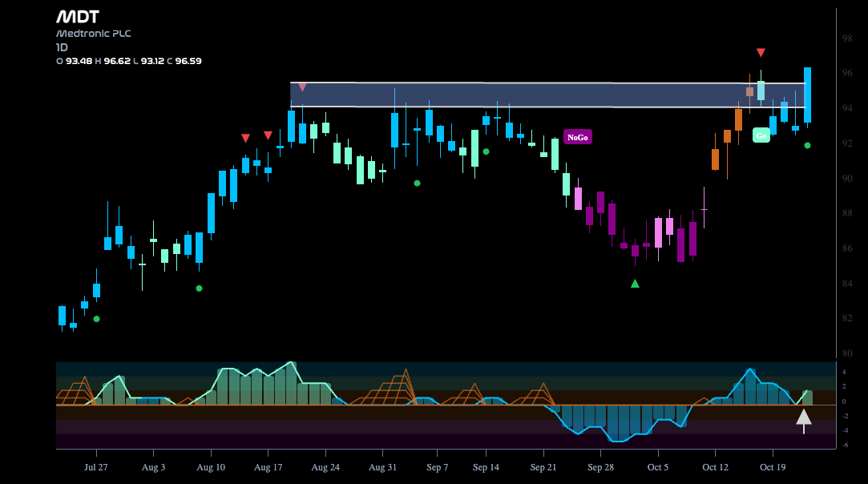Click the 82 price axis label
This screenshot has width=868, height=484.
tap(847, 318)
